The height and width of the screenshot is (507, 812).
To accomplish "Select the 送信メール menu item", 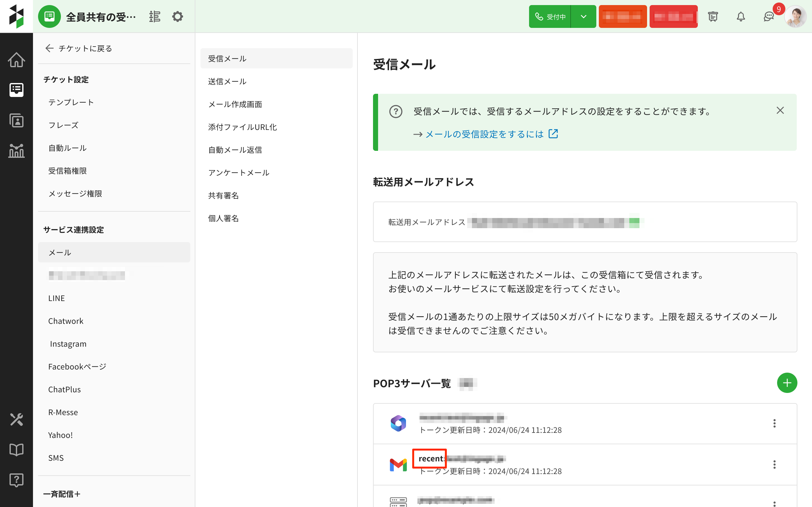I will [227, 81].
